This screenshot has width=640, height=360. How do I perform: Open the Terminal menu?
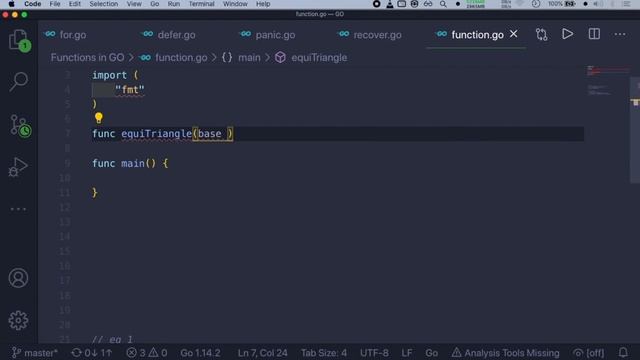[201, 4]
